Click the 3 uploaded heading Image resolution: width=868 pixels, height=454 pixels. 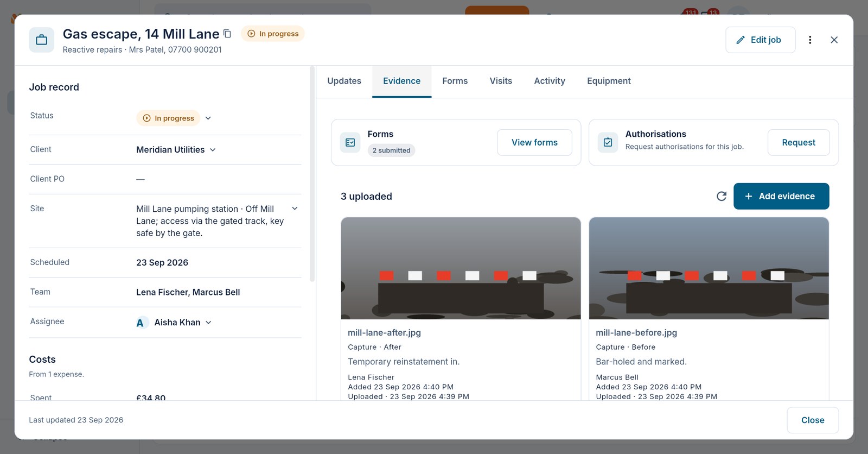tap(366, 197)
